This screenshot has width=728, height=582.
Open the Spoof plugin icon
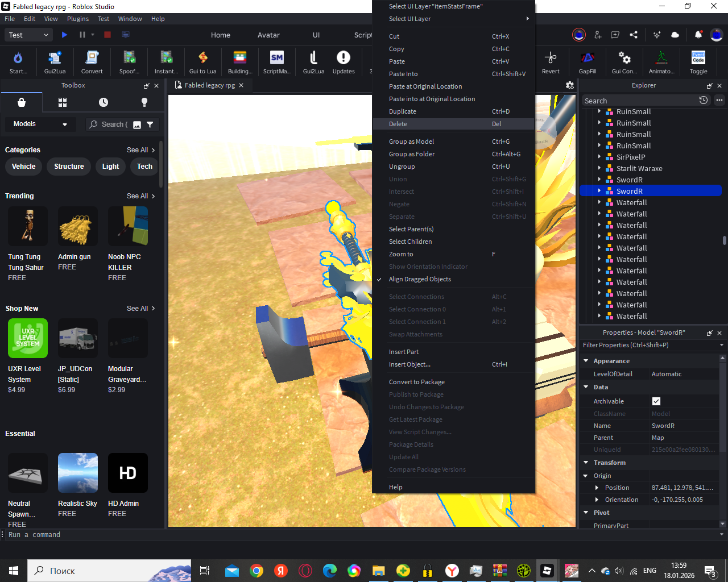pyautogui.click(x=129, y=62)
